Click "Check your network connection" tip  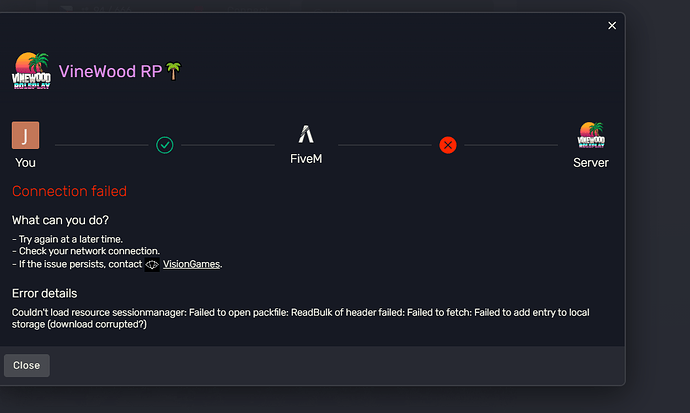coord(88,252)
